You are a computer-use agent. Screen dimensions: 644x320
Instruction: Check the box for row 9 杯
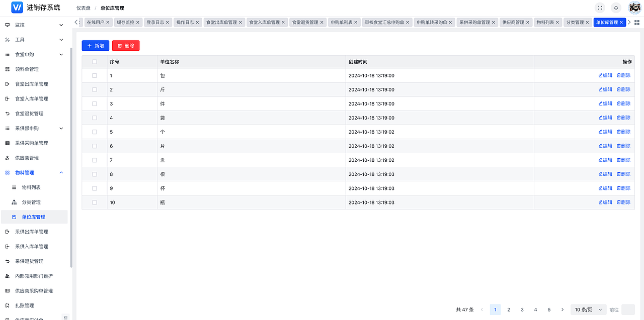(95, 188)
